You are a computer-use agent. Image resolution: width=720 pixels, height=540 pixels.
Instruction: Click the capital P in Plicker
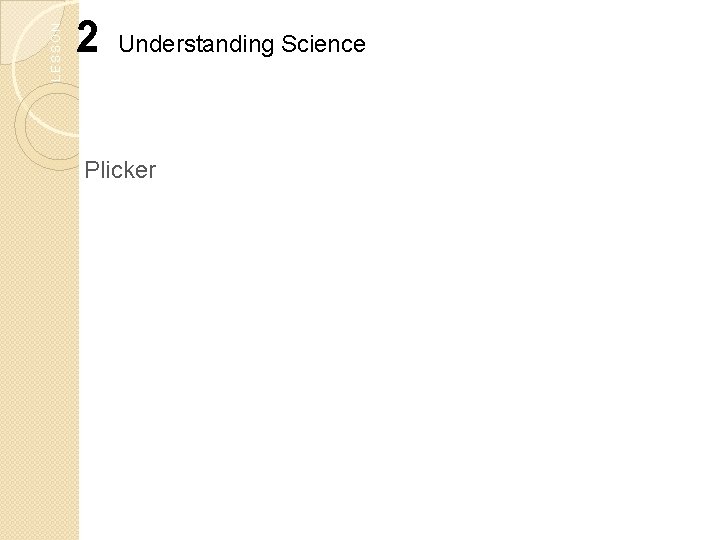(92, 170)
